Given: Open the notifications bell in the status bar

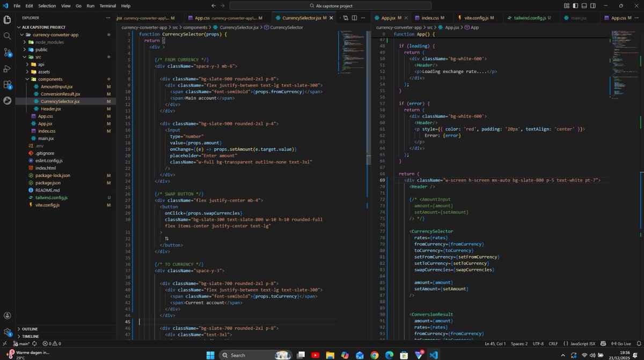Looking at the screenshot, I should click(640, 343).
